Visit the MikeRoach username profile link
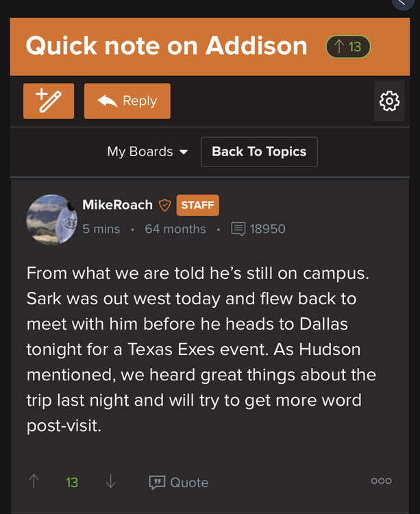This screenshot has width=420, height=514. [x=117, y=205]
